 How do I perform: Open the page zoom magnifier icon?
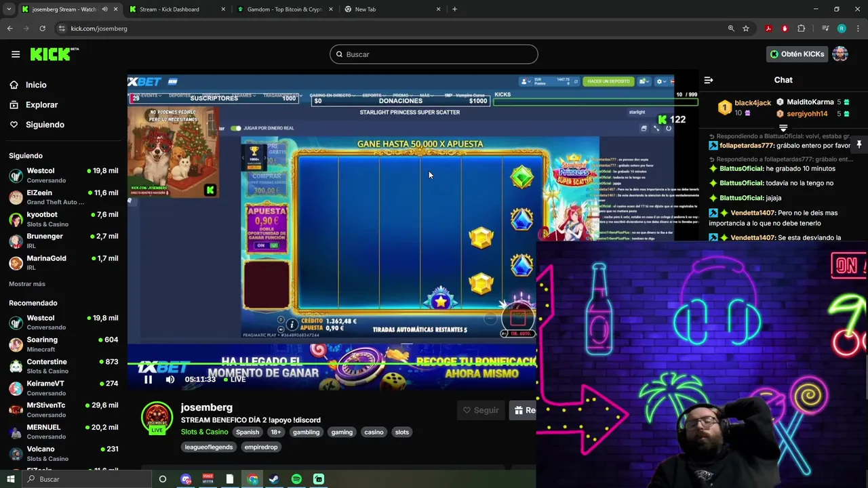click(x=731, y=28)
